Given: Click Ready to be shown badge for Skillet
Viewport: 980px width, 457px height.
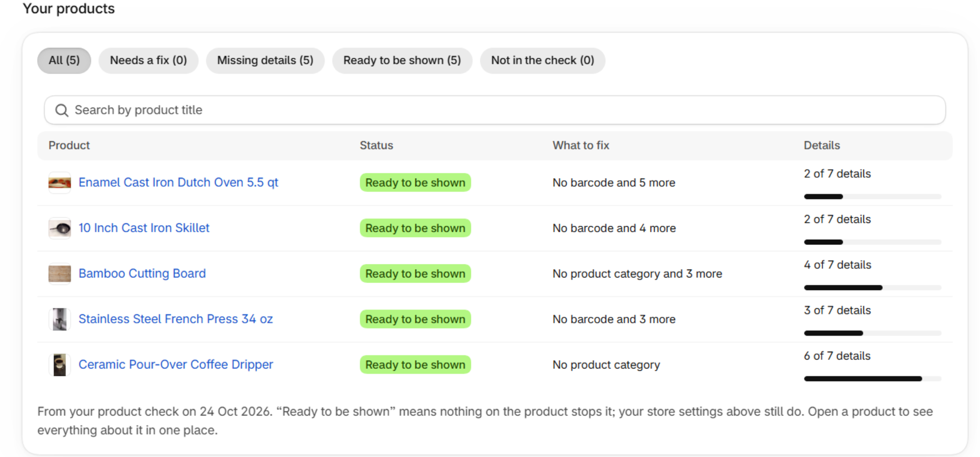Looking at the screenshot, I should pyautogui.click(x=416, y=228).
